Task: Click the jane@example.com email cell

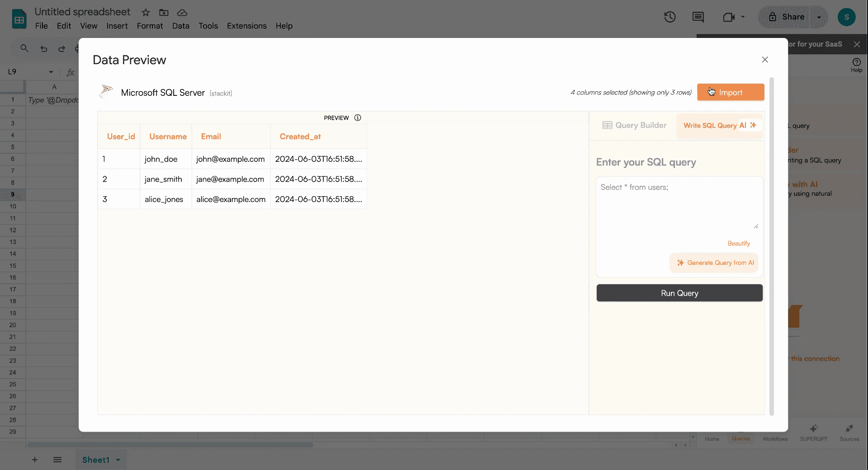Action: [230, 179]
